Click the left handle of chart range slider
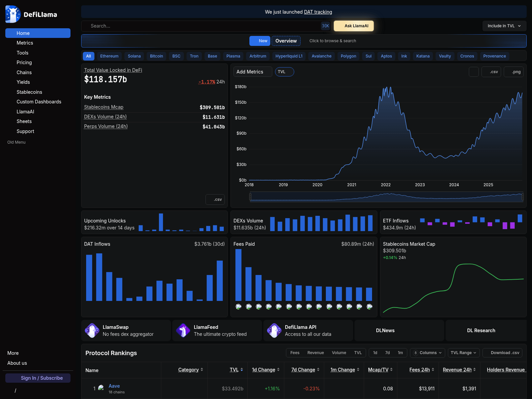The height and width of the screenshot is (399, 532). [x=250, y=197]
